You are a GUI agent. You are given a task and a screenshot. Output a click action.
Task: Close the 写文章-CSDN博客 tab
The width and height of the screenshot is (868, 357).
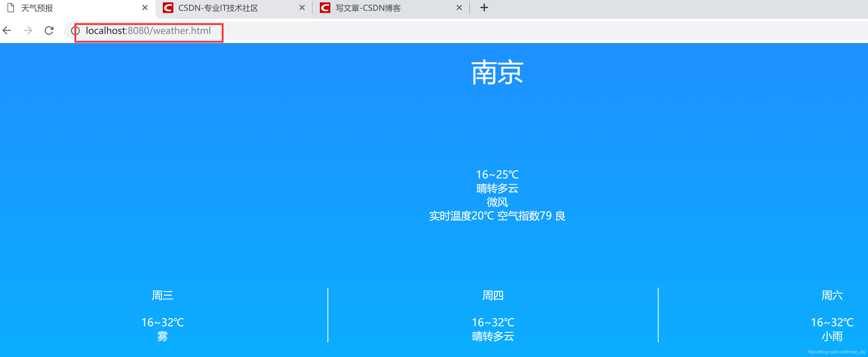tap(459, 8)
